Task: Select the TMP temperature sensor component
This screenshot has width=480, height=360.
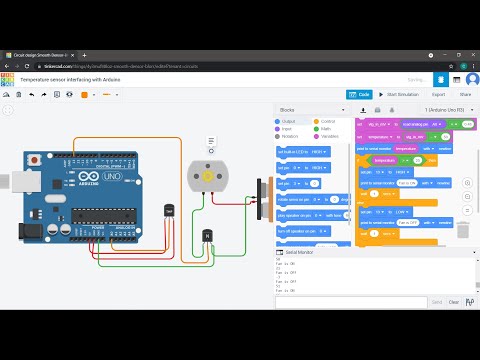Action: click(x=169, y=211)
